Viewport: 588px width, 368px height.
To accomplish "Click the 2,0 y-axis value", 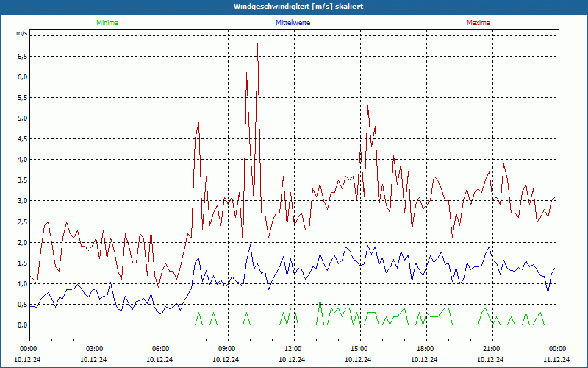I will [22, 243].
